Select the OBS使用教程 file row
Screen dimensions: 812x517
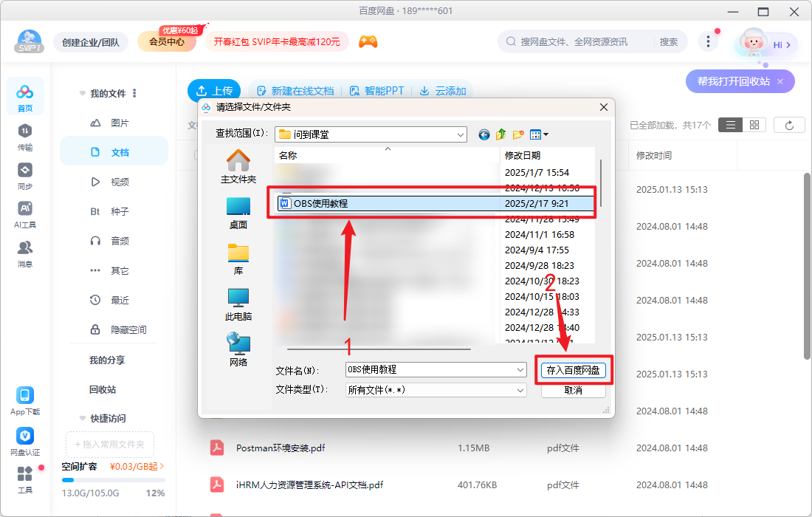click(435, 204)
